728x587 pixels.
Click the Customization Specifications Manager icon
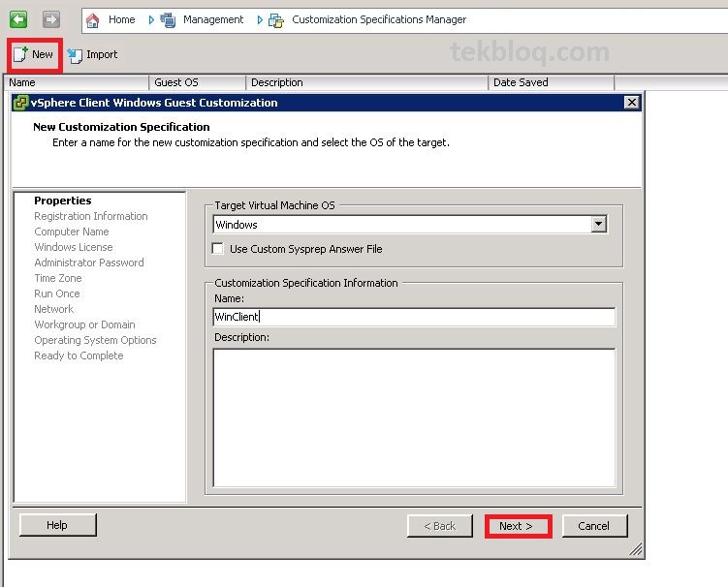click(x=276, y=20)
